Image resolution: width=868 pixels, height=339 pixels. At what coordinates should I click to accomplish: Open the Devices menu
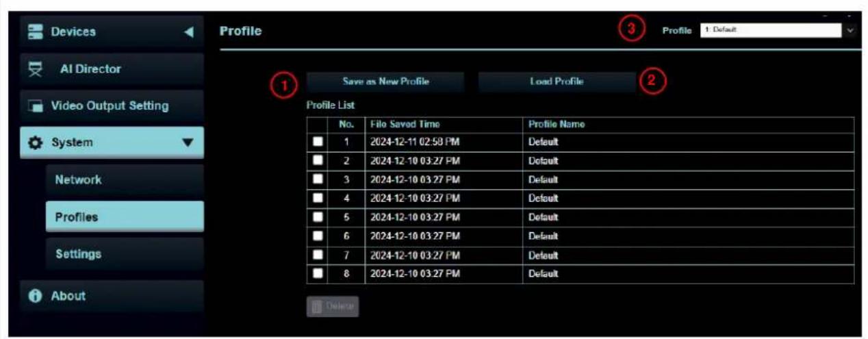click(x=112, y=32)
